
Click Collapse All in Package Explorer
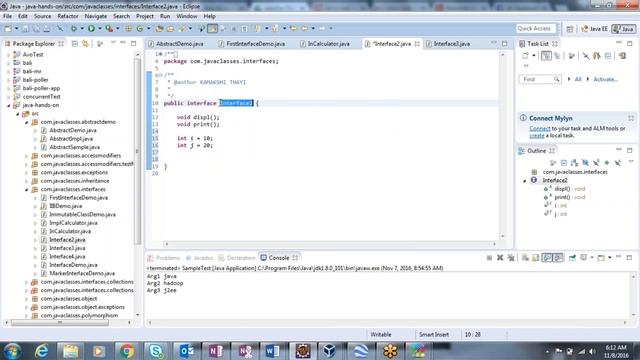(75, 43)
